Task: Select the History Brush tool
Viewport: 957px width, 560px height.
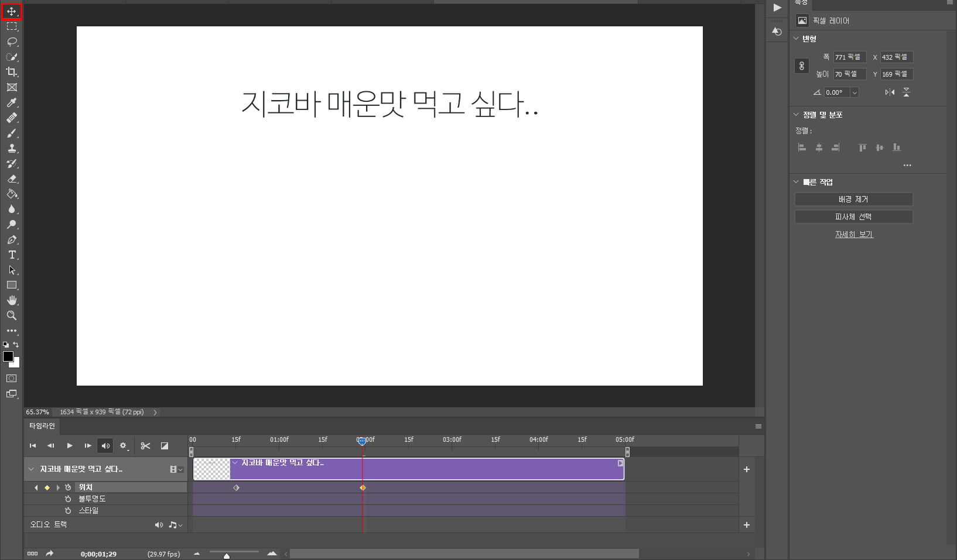Action: pyautogui.click(x=12, y=163)
